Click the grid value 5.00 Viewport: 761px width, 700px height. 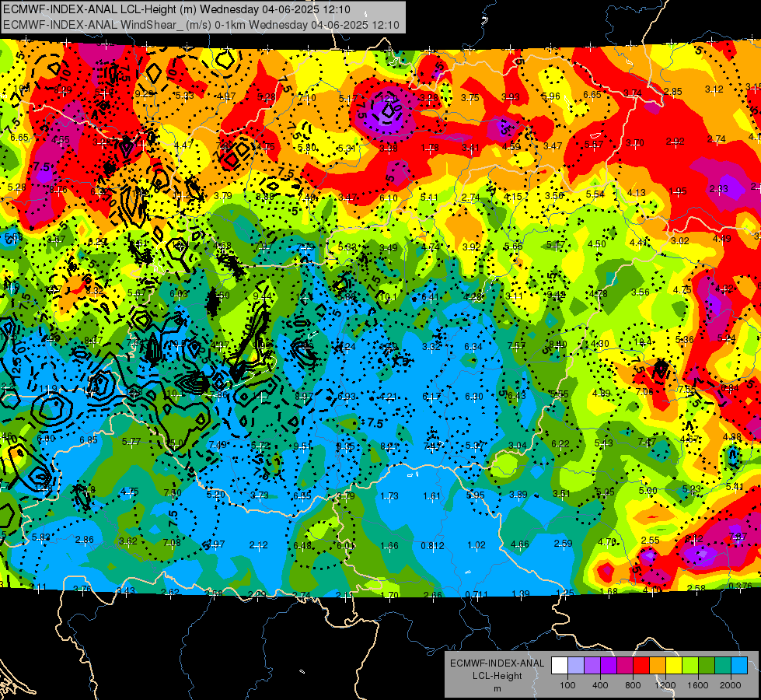click(x=648, y=490)
